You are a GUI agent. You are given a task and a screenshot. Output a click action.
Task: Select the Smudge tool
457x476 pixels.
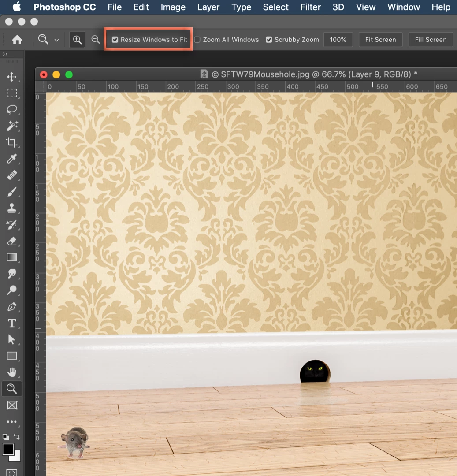(x=12, y=274)
